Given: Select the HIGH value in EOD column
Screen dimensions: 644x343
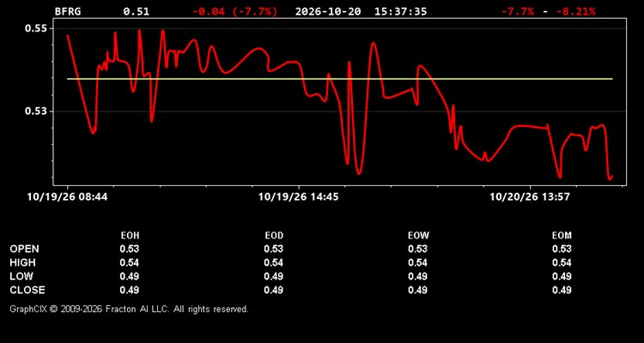Looking at the screenshot, I should pos(274,262).
